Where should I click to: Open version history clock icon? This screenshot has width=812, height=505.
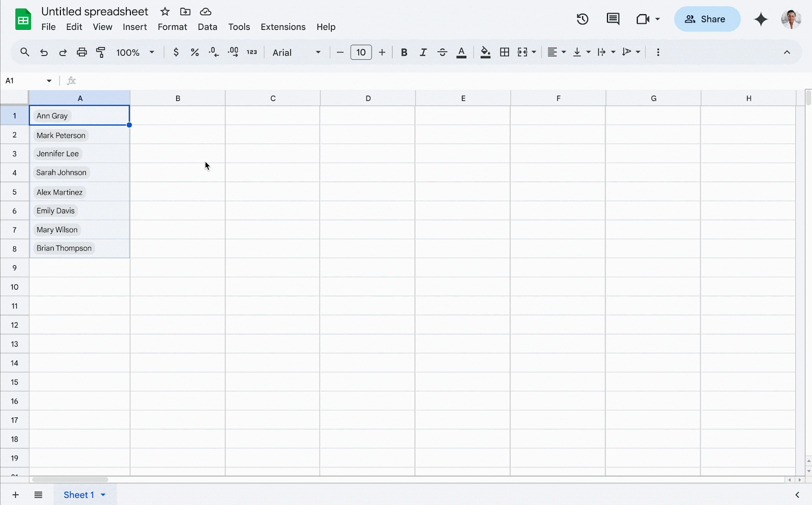[583, 19]
